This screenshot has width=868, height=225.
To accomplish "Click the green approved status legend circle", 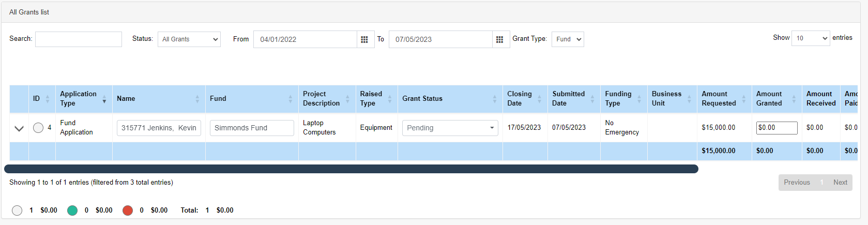I will 72,211.
